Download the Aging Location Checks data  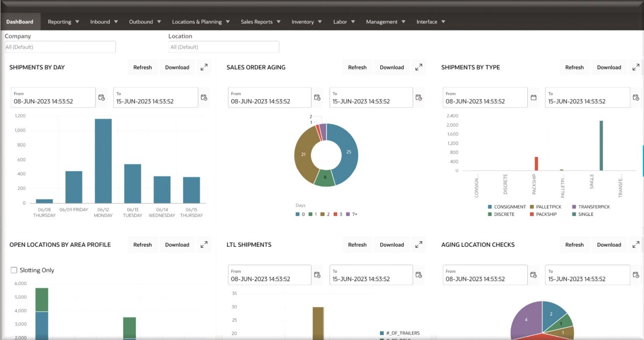(609, 245)
